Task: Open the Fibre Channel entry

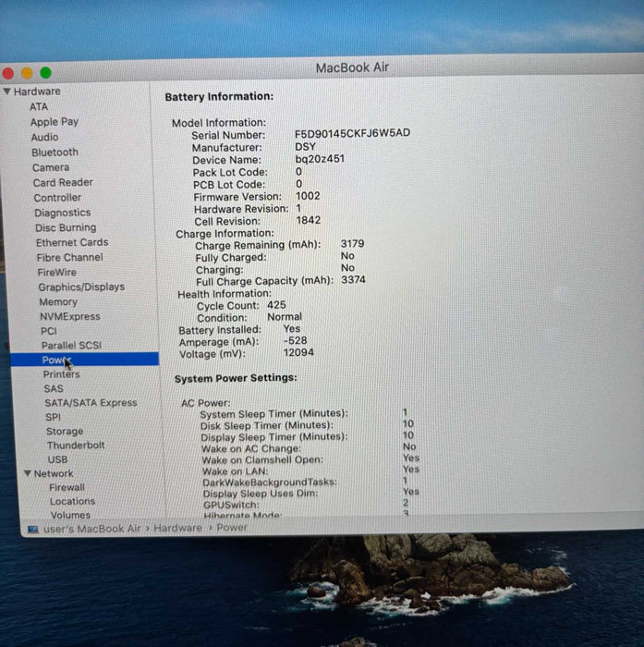Action: click(69, 258)
